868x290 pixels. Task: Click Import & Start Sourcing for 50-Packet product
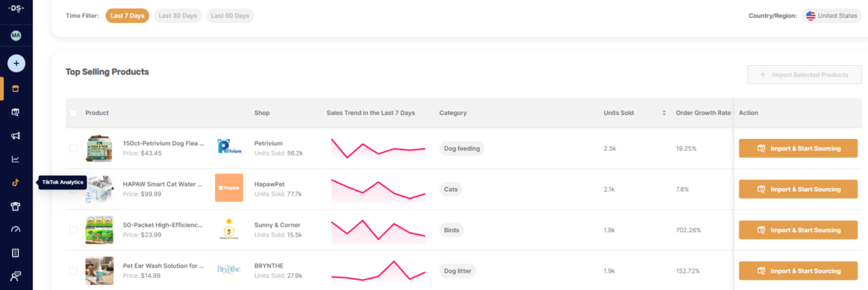pos(800,230)
